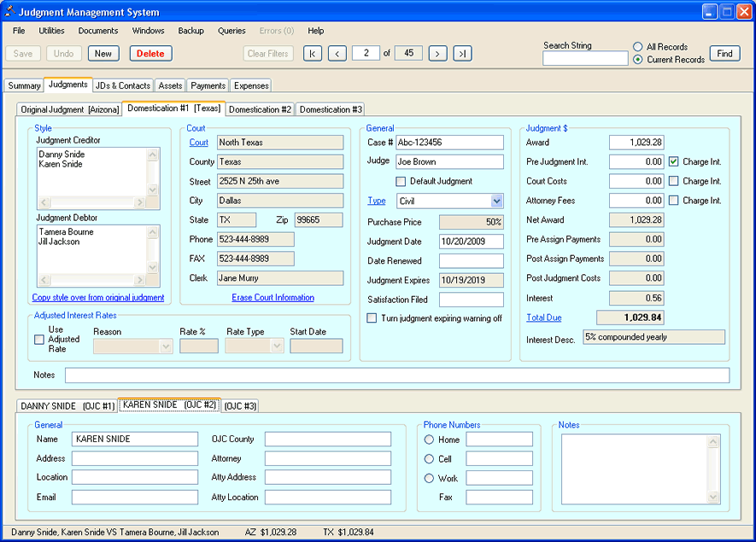
Task: Advance to the next record
Action: 437,54
